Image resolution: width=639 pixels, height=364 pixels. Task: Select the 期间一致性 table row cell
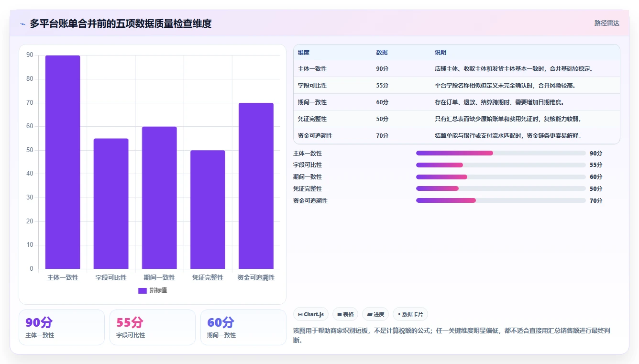[312, 102]
